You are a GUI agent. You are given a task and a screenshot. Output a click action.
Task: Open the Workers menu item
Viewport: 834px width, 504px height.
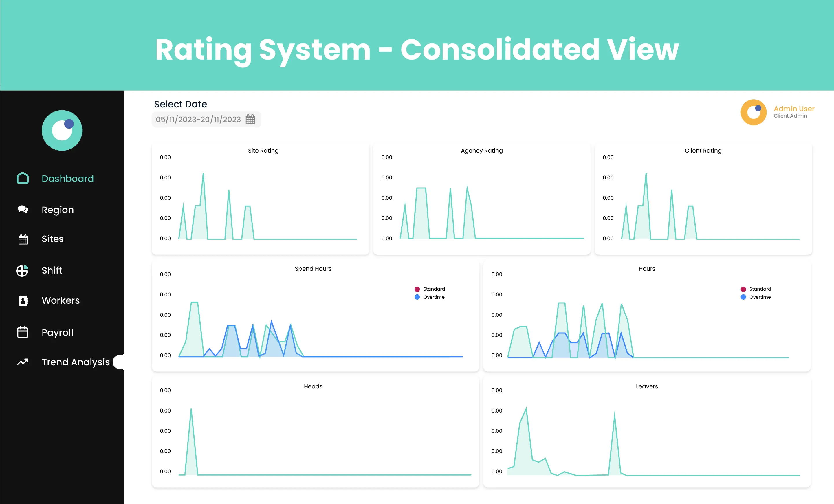click(61, 300)
